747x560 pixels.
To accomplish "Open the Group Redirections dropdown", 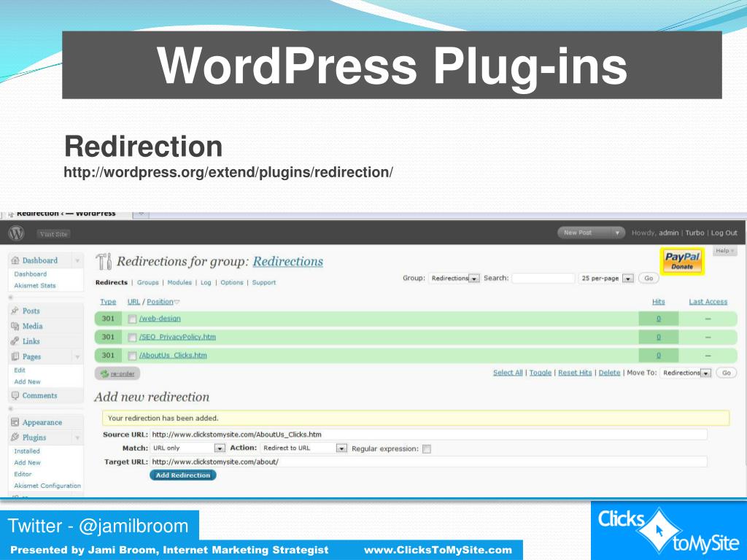I will coord(454,278).
